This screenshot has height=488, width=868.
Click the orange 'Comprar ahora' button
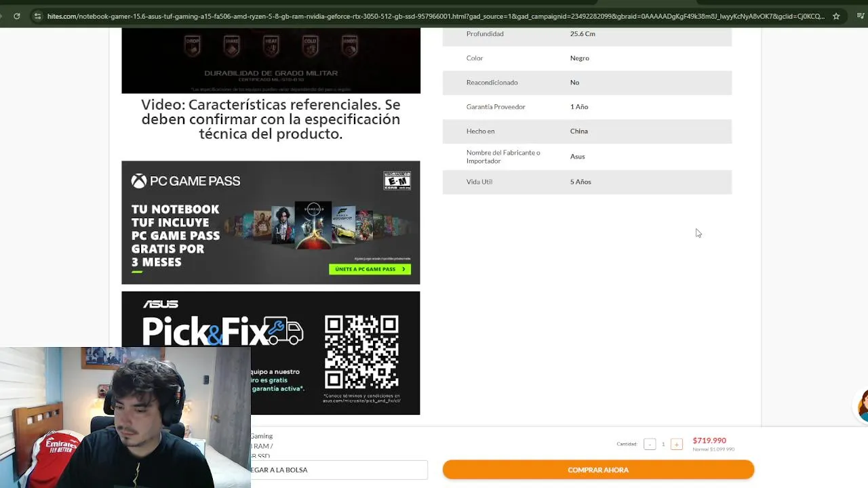coord(598,470)
